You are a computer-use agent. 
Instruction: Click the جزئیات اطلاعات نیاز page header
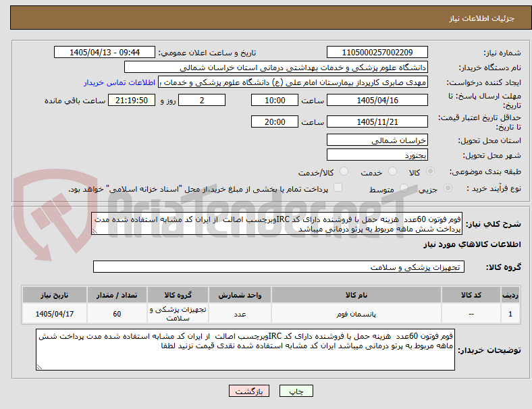482,18
